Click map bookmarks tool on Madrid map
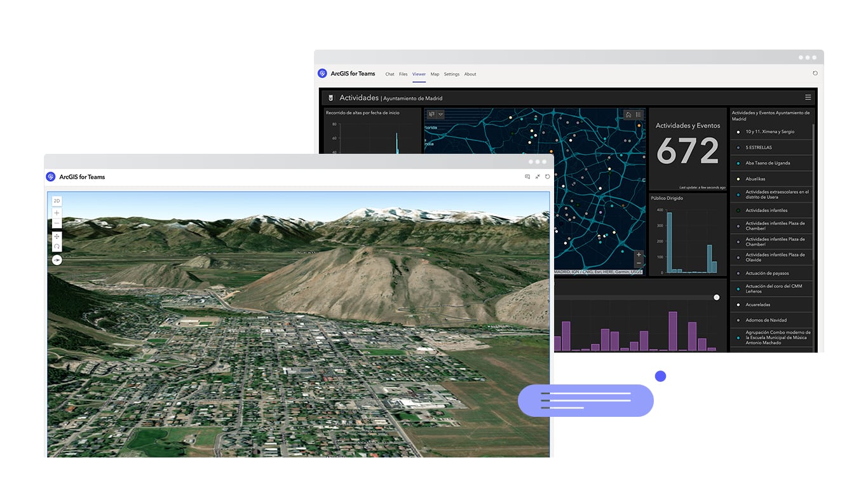The width and height of the screenshot is (868, 488). coord(431,114)
